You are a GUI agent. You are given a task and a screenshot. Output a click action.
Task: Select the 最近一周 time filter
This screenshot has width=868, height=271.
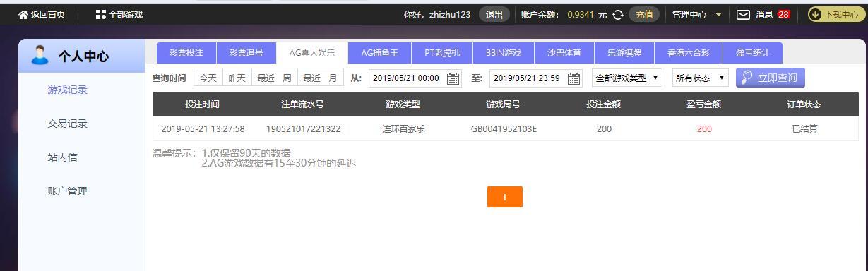tap(274, 78)
